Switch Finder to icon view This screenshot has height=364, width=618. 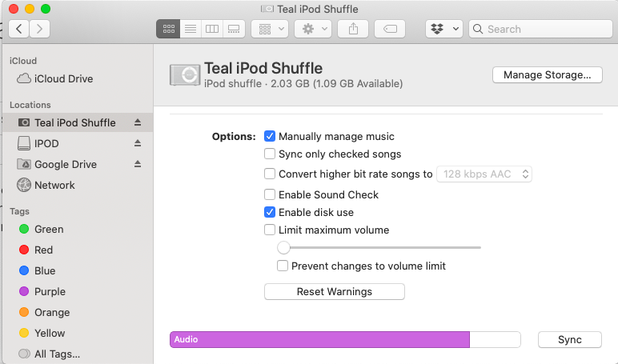tap(168, 29)
